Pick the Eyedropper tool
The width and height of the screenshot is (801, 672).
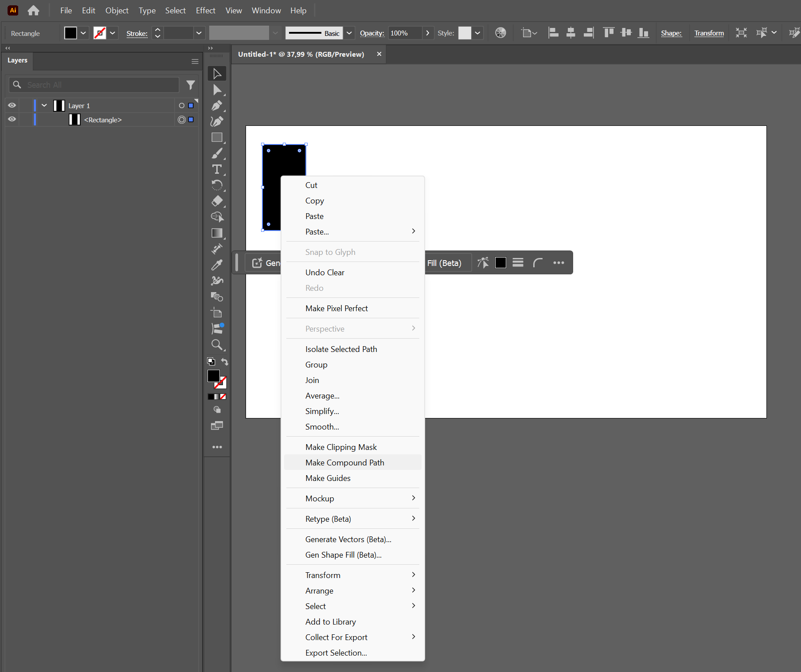[217, 265]
